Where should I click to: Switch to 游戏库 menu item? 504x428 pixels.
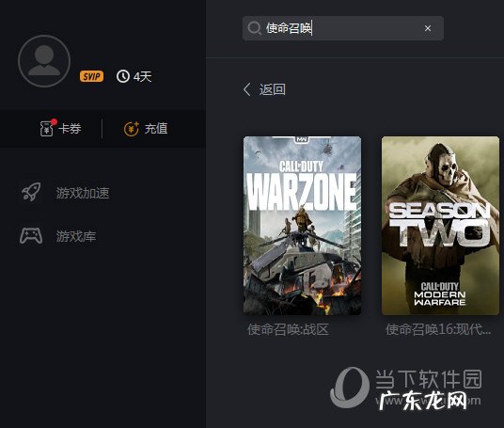(x=76, y=236)
